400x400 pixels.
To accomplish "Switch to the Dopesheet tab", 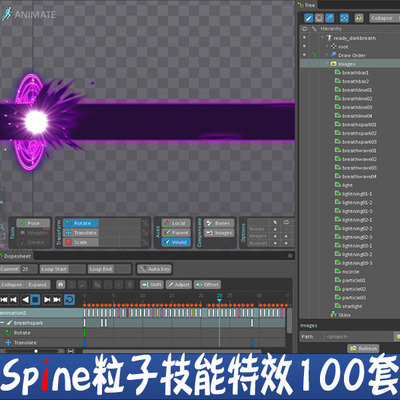I will pyautogui.click(x=17, y=256).
